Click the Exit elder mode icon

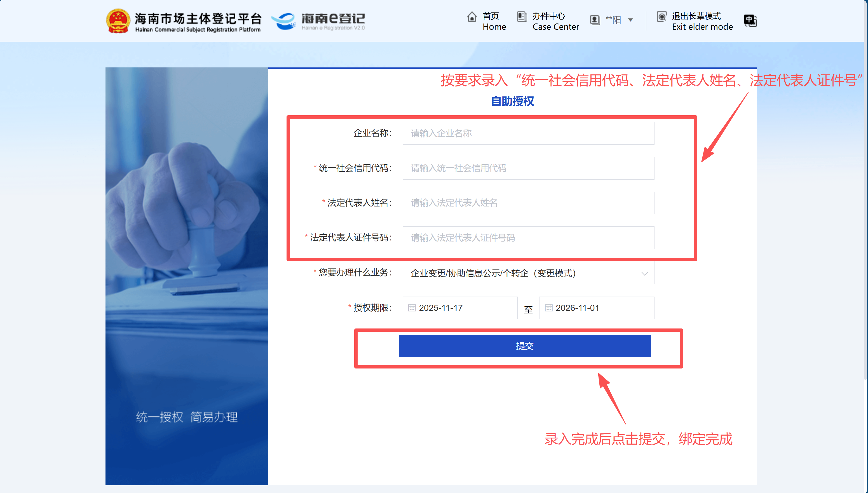661,17
